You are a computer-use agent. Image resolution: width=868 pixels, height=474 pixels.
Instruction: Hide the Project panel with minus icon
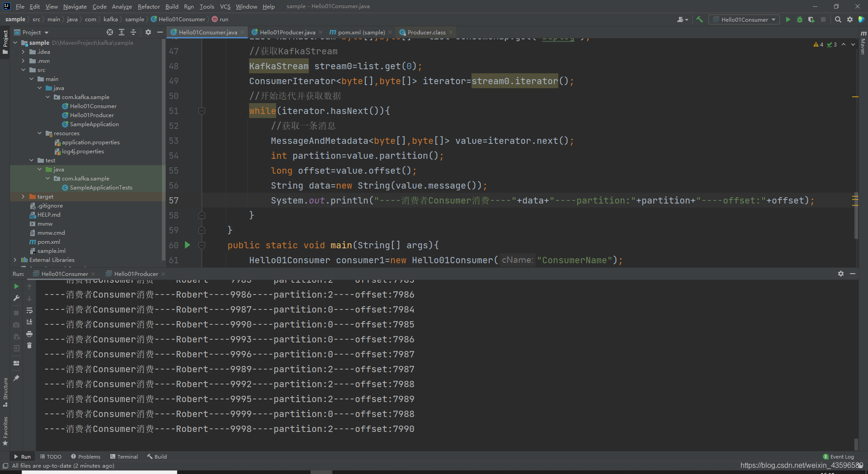[160, 32]
